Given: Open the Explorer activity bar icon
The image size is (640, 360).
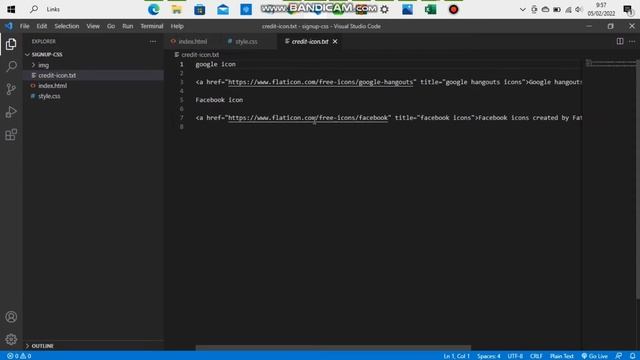Looking at the screenshot, I should (x=11, y=44).
